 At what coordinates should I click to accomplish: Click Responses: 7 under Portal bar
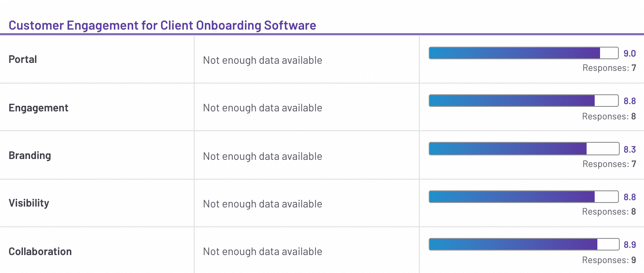(609, 68)
